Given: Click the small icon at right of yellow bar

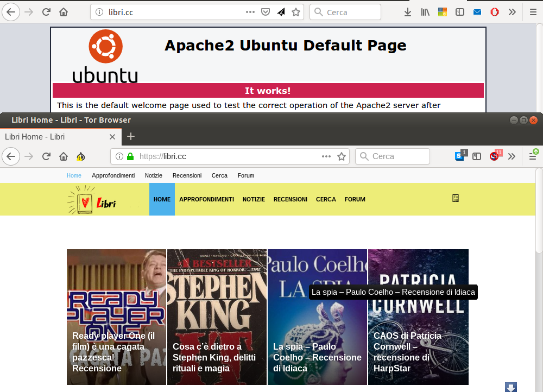Looking at the screenshot, I should (x=456, y=198).
